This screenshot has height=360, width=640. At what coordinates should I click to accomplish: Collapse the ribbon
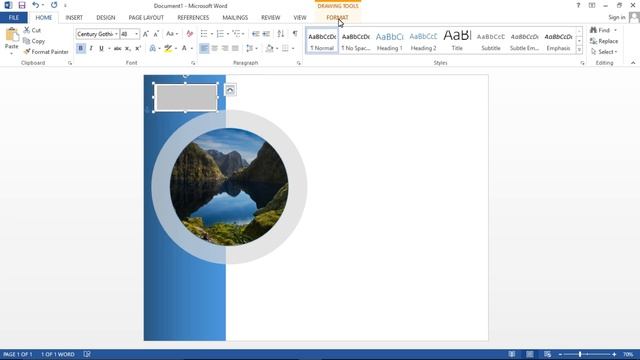(x=633, y=63)
